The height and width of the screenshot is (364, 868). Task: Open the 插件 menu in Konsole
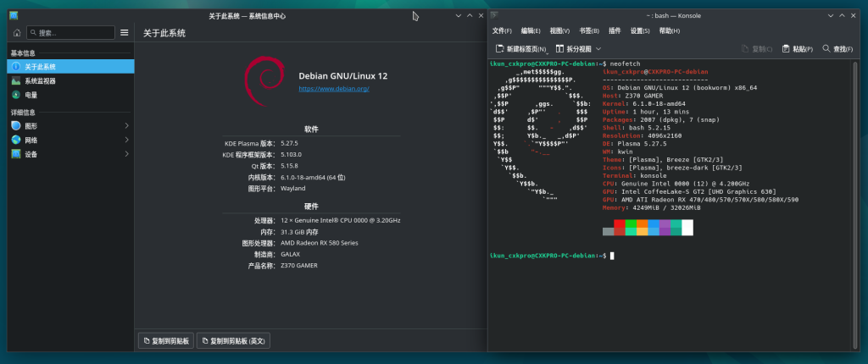pyautogui.click(x=615, y=31)
